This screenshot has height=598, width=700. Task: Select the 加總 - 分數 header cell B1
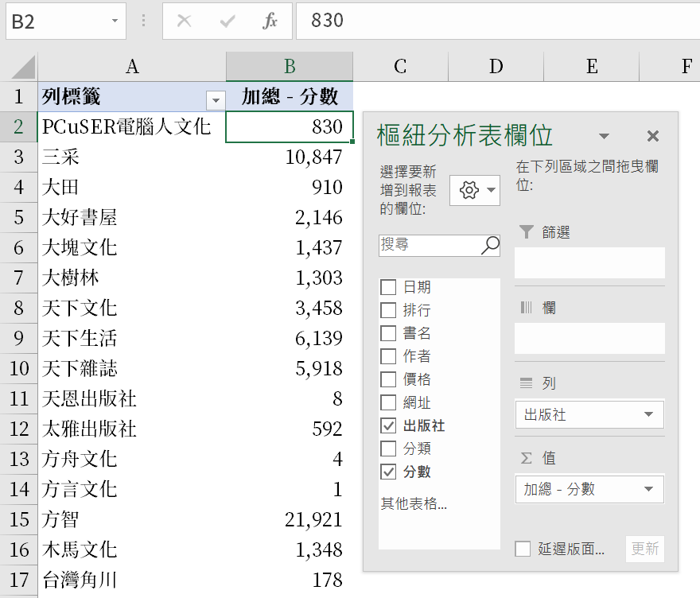coord(290,96)
